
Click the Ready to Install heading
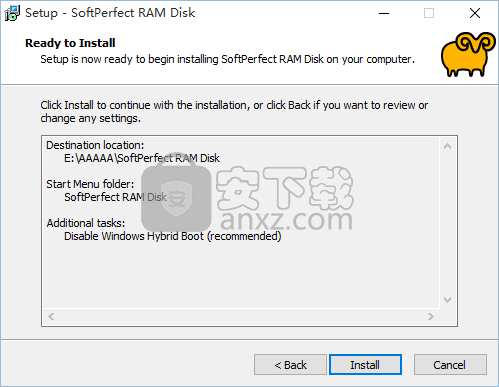pyautogui.click(x=70, y=43)
